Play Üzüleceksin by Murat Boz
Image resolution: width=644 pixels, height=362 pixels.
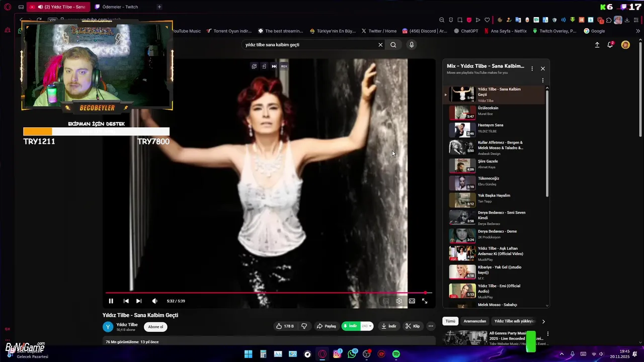pyautogui.click(x=494, y=112)
